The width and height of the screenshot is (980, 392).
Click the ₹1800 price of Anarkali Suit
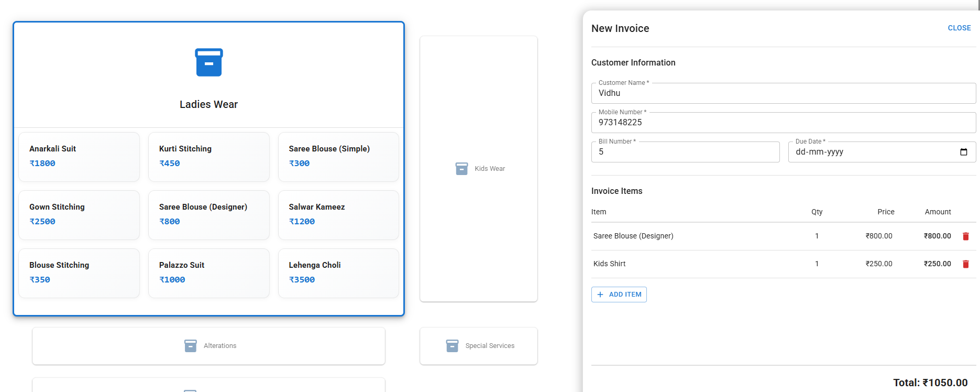point(42,164)
